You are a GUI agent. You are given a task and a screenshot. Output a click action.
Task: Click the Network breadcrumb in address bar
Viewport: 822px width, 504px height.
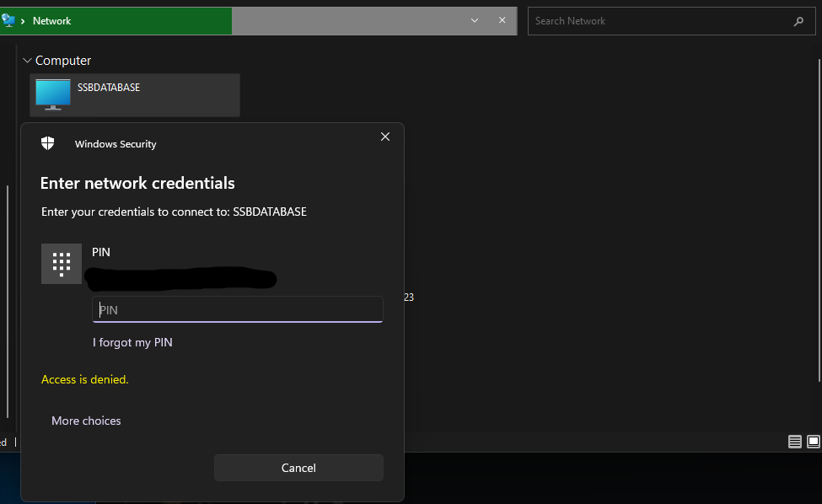click(x=52, y=21)
